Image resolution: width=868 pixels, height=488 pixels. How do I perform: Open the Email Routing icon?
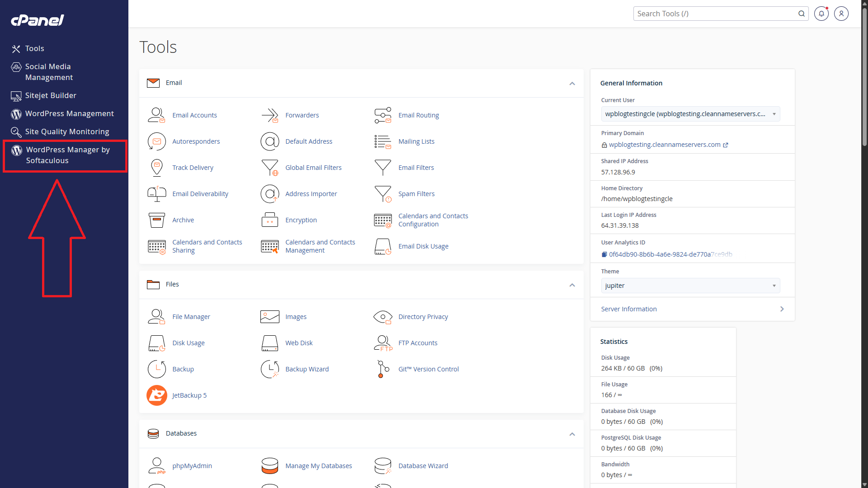click(x=382, y=115)
